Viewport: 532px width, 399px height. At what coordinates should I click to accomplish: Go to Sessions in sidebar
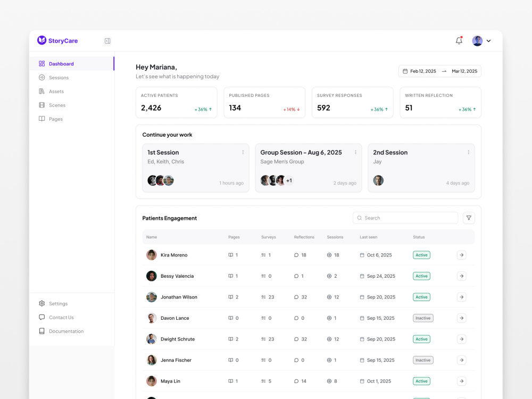59,78
